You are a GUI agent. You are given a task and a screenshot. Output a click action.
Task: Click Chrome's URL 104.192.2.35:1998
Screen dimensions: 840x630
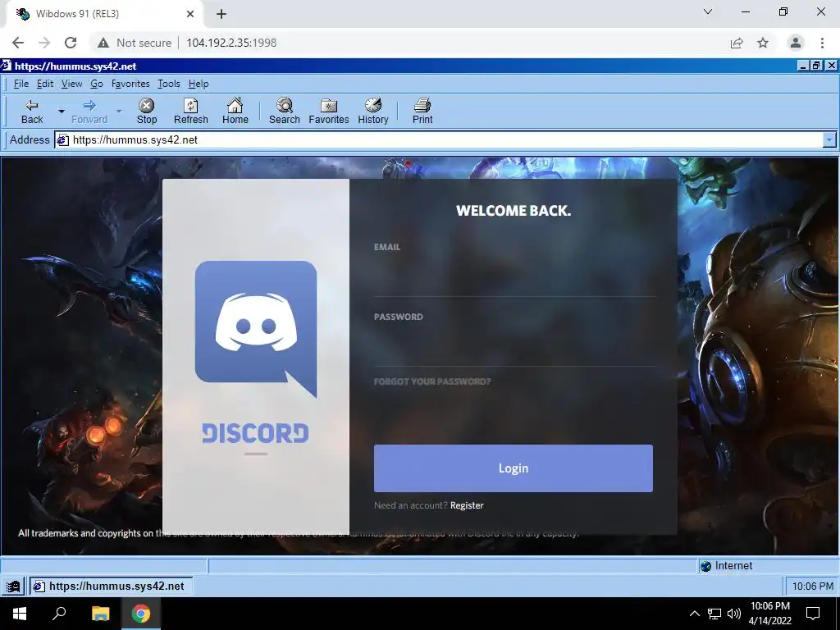231,43
